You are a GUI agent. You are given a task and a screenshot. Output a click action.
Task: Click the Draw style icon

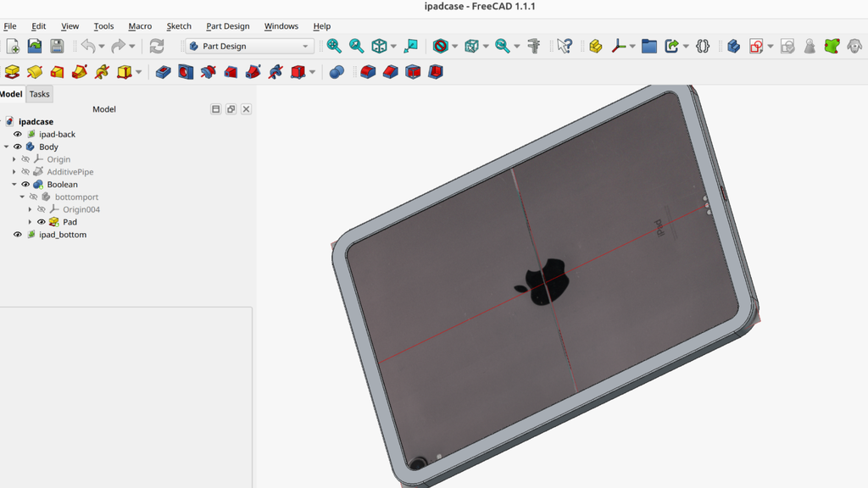(441, 46)
